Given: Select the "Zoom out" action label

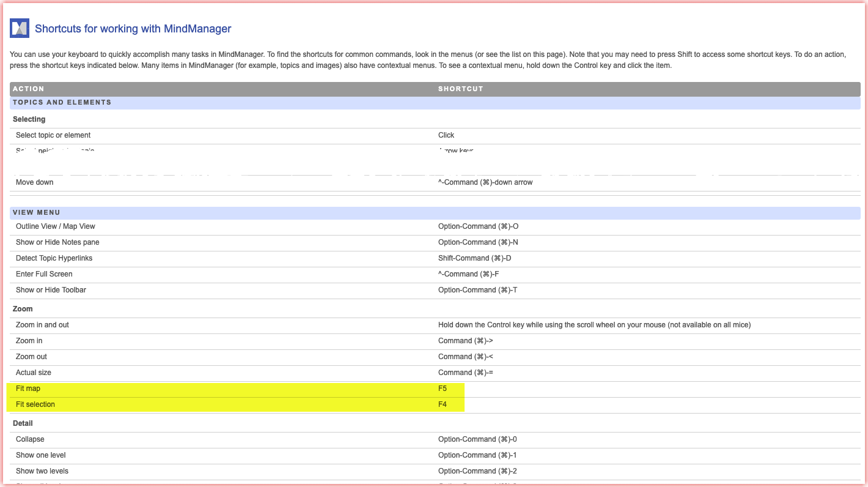Looking at the screenshot, I should click(x=31, y=357).
